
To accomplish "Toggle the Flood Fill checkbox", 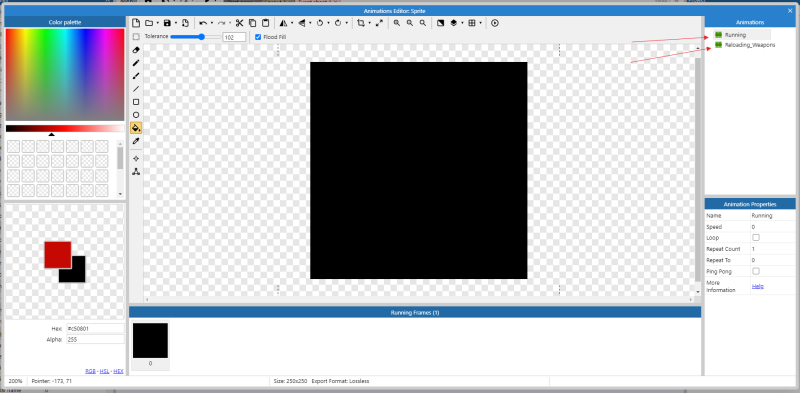I will coord(258,37).
